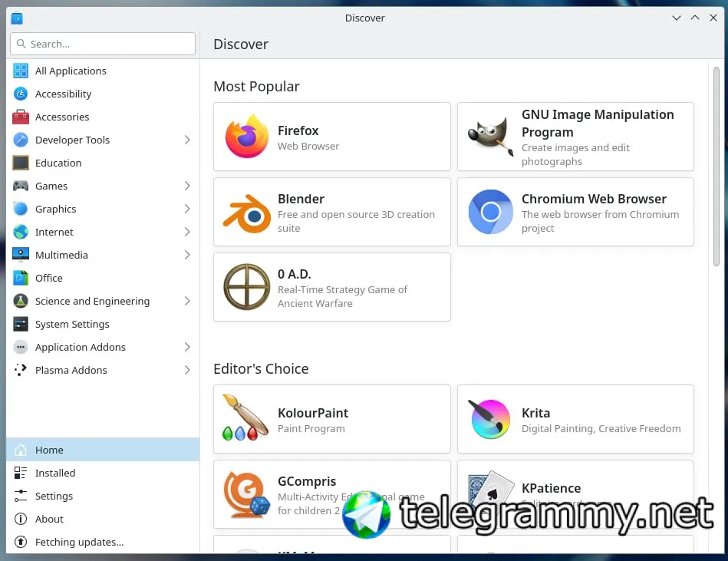Open the Settings page in sidebar

pyautogui.click(x=103, y=496)
